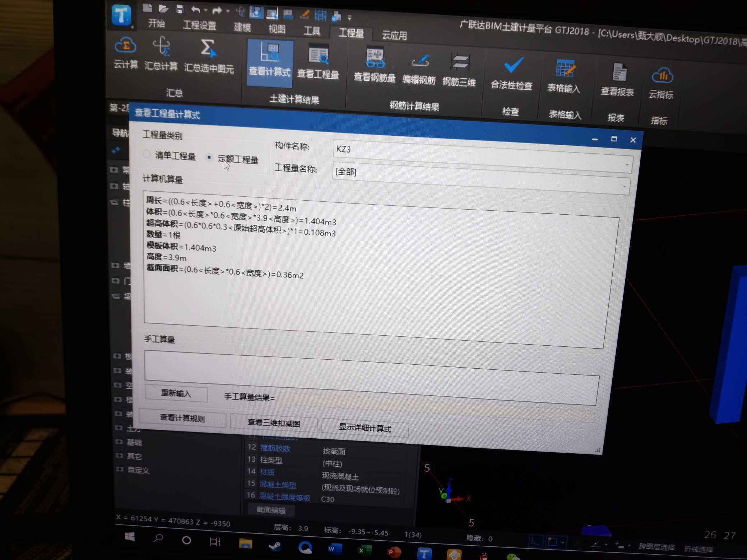747x560 pixels.
Task: Switch to the 视图 ribbon tab
Action: coord(277,29)
